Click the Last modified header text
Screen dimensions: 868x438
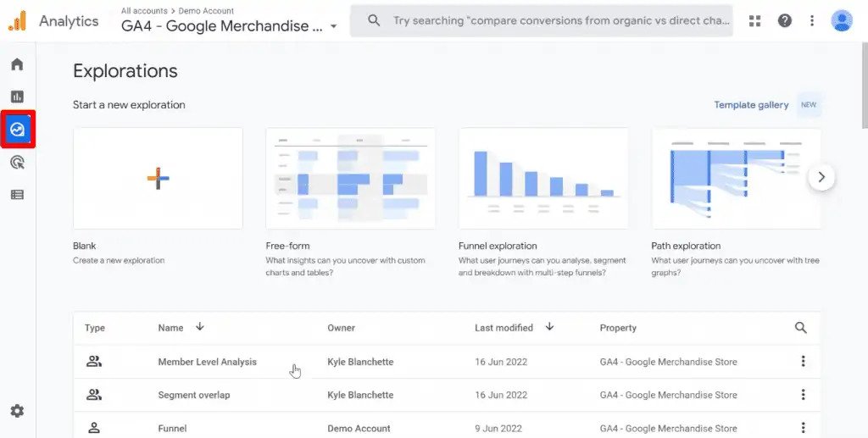tap(504, 328)
